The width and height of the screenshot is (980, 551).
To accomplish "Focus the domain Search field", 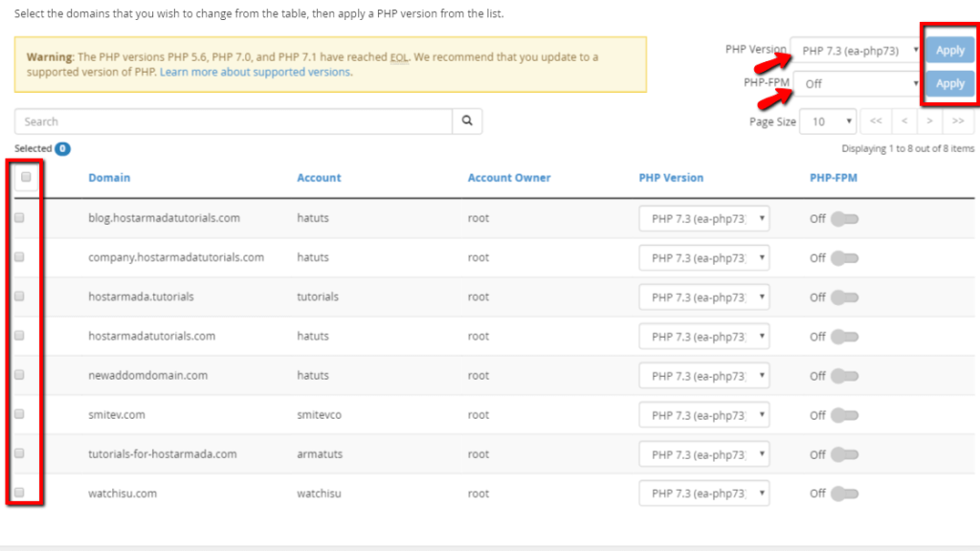I will 234,121.
